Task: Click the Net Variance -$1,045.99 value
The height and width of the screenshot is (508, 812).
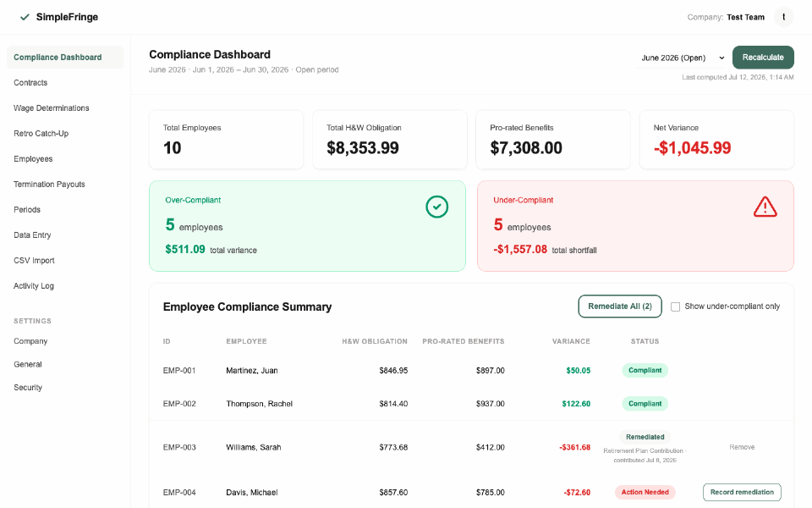Action: pyautogui.click(x=692, y=147)
